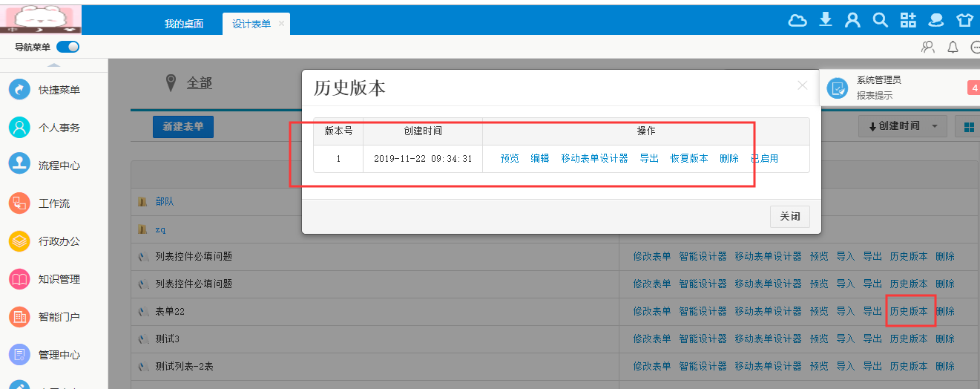980x389 pixels.
Task: Click 修改表单 for 表单22 row
Action: [x=652, y=311]
